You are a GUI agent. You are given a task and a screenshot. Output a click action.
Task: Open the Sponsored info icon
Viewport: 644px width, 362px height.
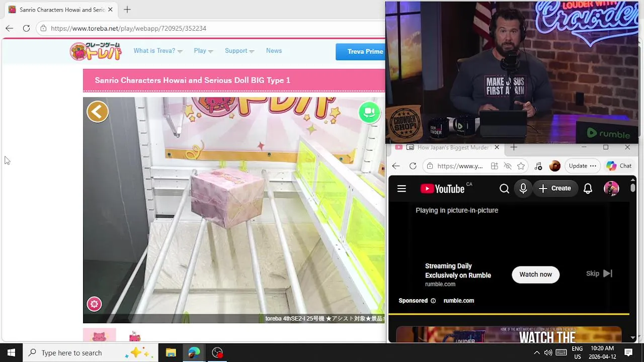pyautogui.click(x=433, y=301)
